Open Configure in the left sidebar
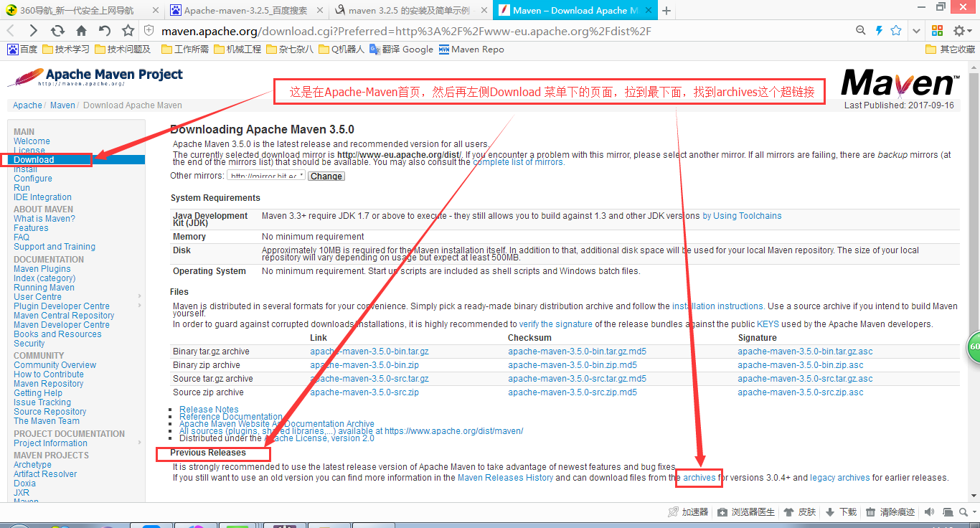The width and height of the screenshot is (980, 528). tap(33, 179)
